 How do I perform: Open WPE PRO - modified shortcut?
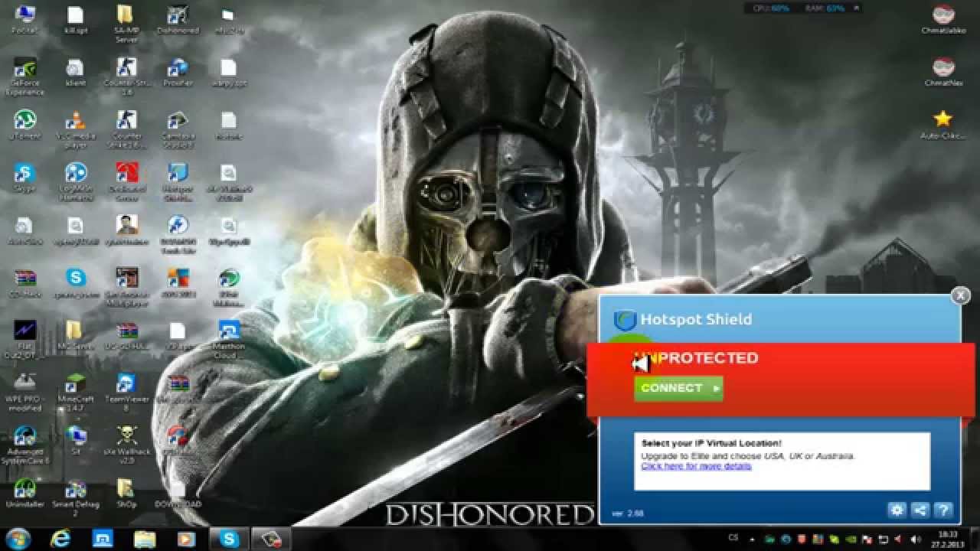[x=24, y=393]
